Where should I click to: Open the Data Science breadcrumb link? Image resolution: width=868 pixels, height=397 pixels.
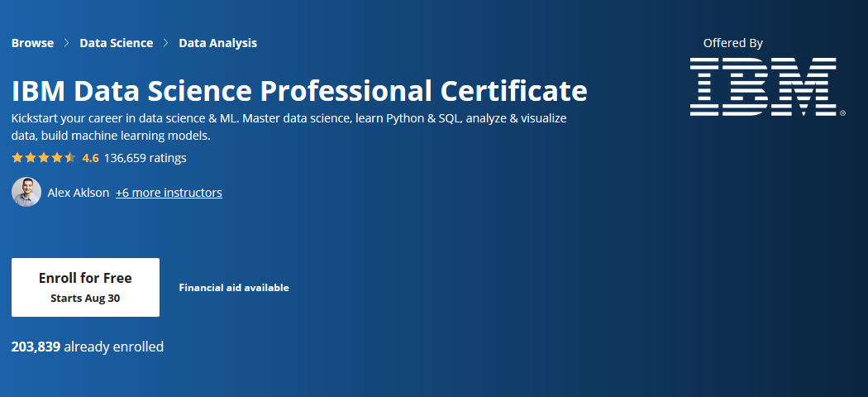click(x=117, y=43)
